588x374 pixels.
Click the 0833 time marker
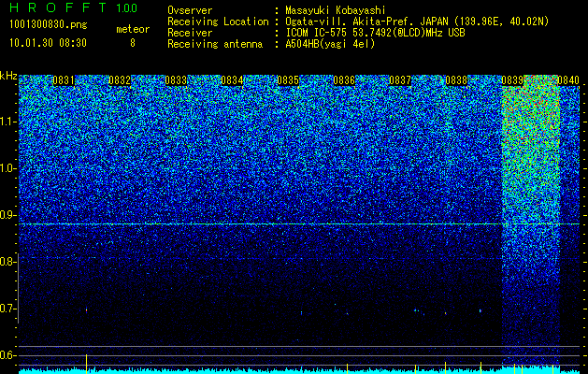tap(176, 80)
